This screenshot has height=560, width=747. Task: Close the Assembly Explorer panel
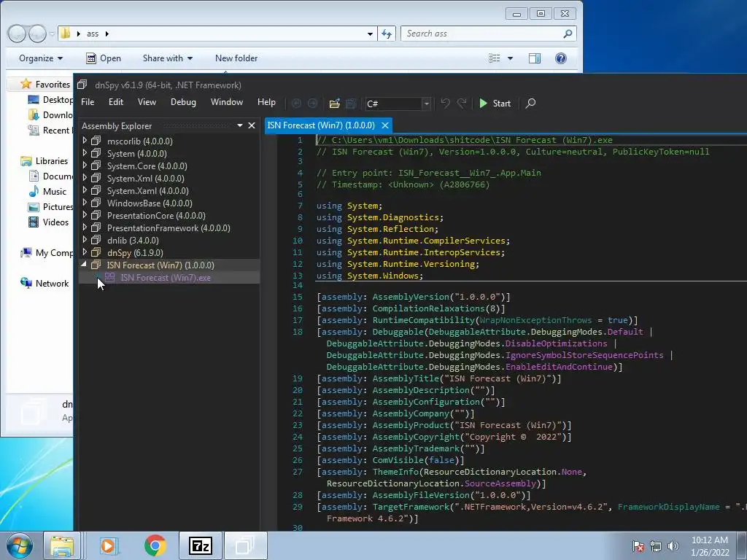tap(252, 125)
